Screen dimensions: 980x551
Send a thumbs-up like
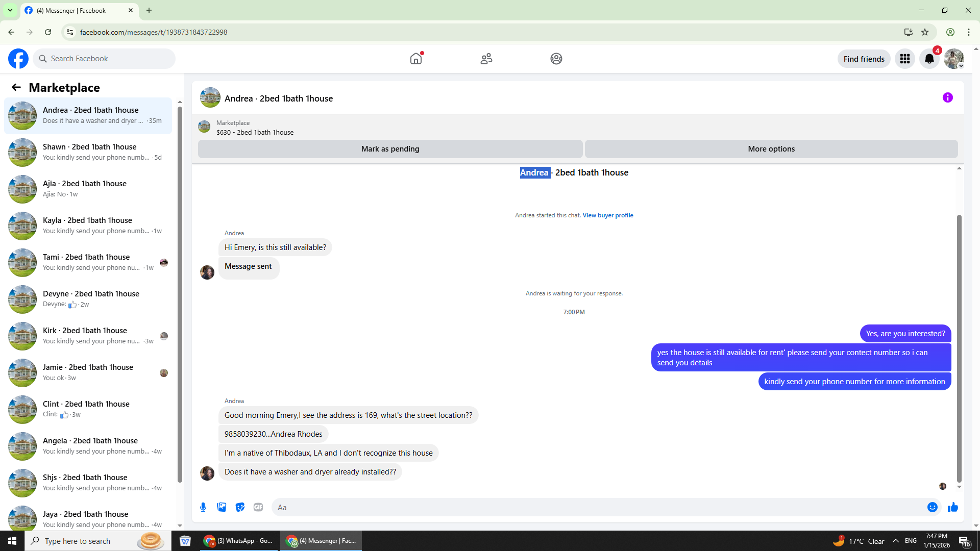point(952,507)
